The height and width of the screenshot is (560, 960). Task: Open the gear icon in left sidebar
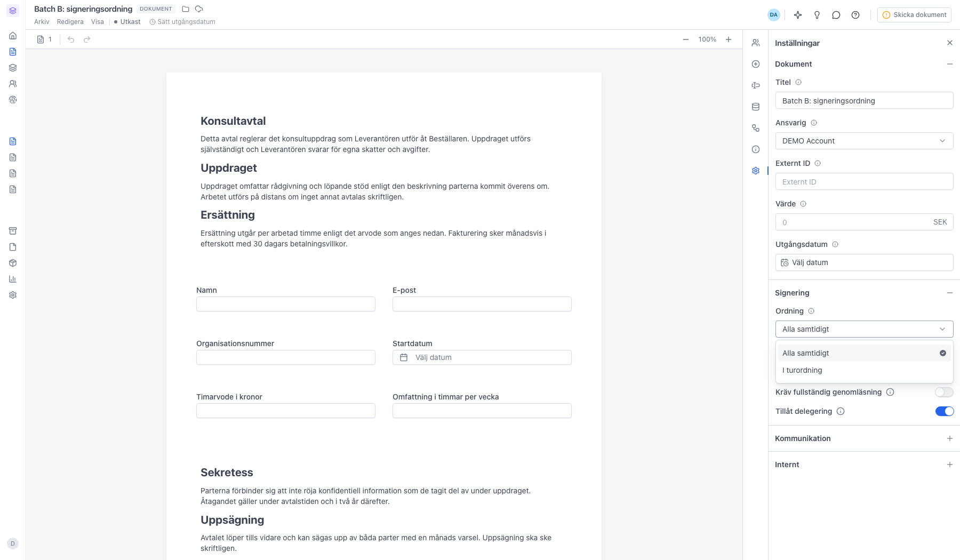point(13,295)
